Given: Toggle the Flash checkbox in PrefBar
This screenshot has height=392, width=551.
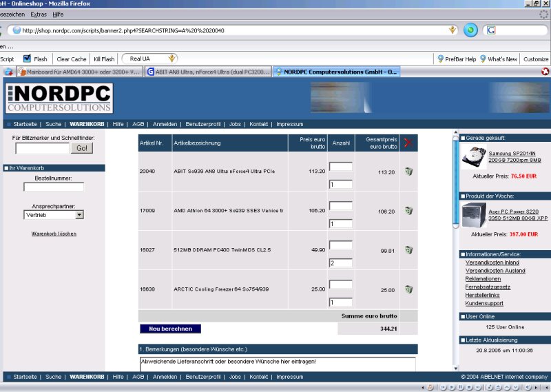Looking at the screenshot, I should [x=27, y=59].
